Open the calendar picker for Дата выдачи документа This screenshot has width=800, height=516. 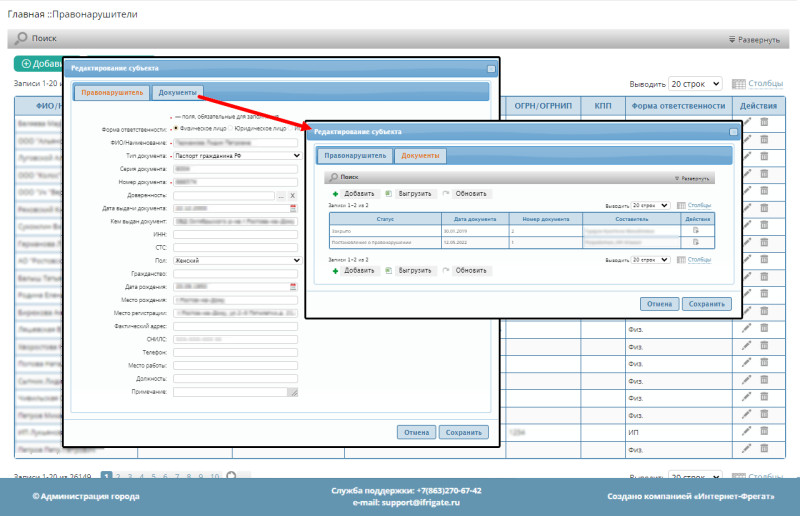[x=294, y=207]
